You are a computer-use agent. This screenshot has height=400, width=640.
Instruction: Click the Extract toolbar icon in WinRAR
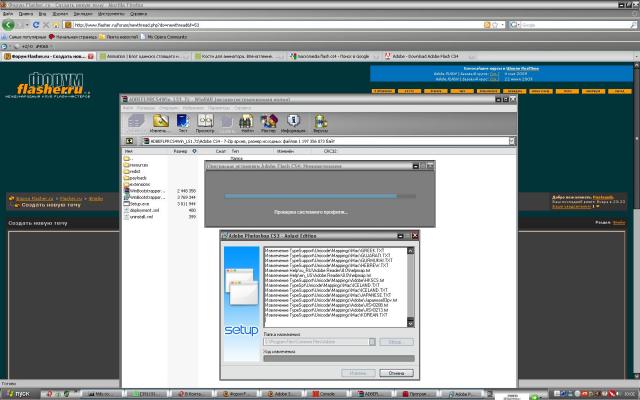point(160,121)
